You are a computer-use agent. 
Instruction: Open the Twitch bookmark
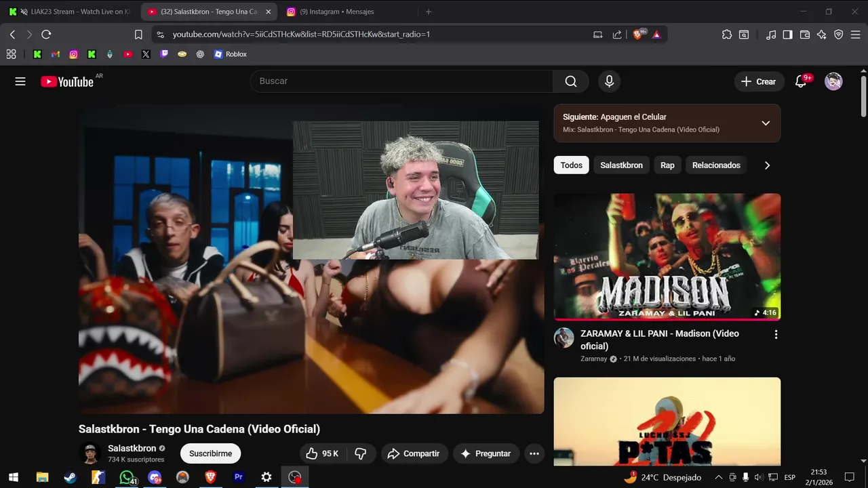click(x=163, y=54)
